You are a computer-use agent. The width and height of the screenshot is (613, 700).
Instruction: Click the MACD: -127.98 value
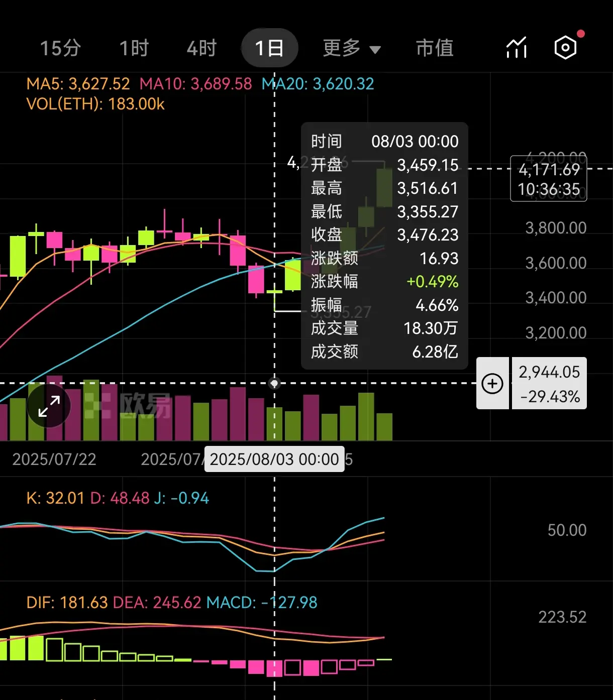[x=262, y=602]
